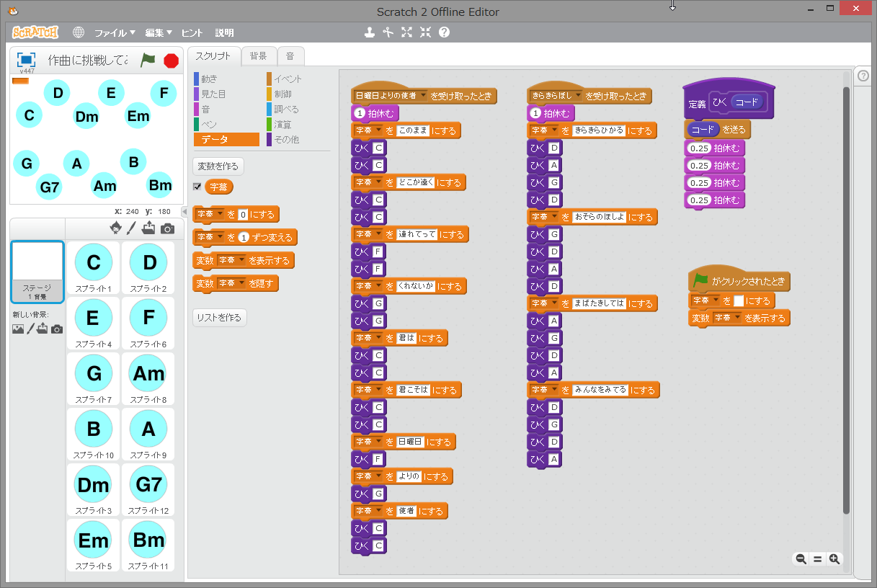Screen dimensions: 877x588
Task: Open the 編集 menu
Action: [159, 32]
